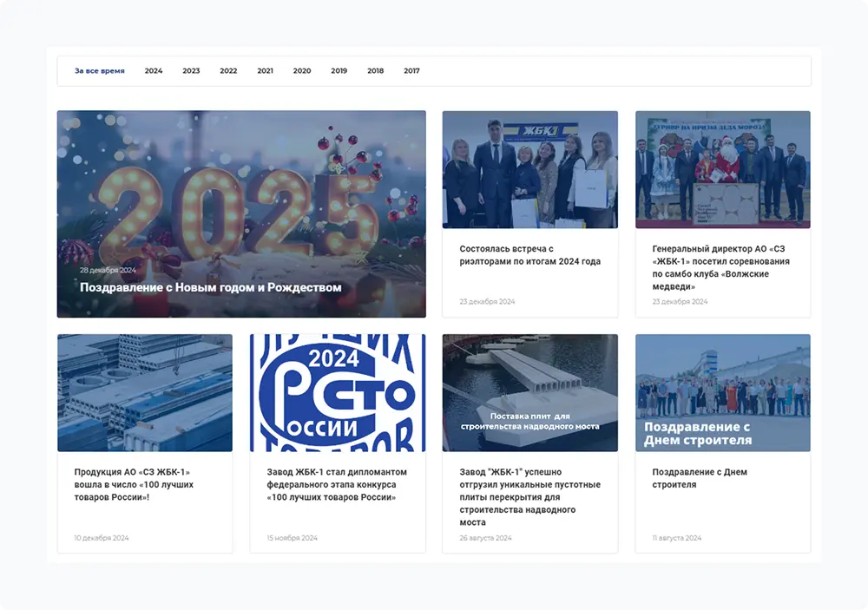The width and height of the screenshot is (868, 610).
Task: Open "Поздравление с Днем строителя" article title
Action: (700, 478)
